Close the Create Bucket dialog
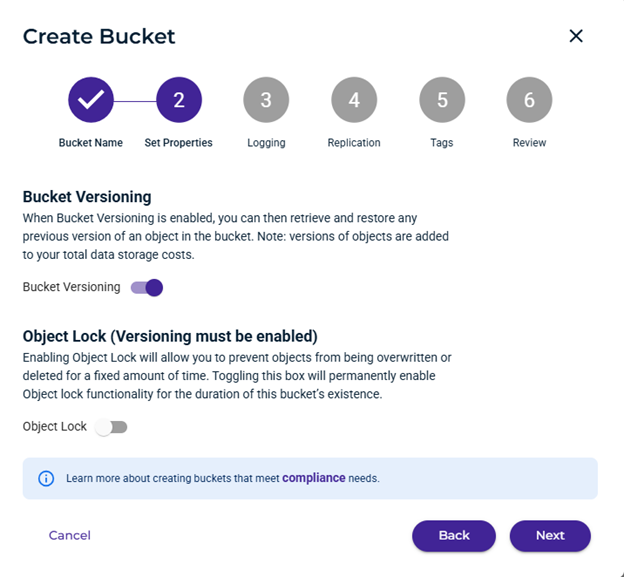The height and width of the screenshot is (577, 624). pyautogui.click(x=576, y=36)
